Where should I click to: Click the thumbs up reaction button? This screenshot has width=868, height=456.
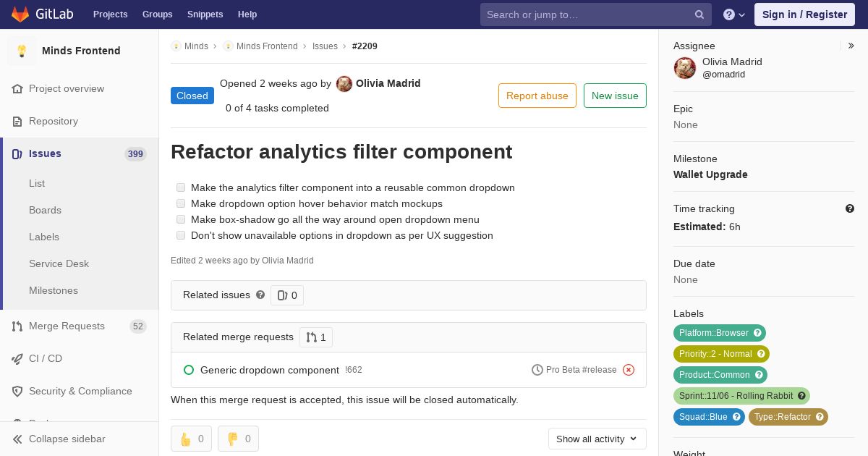(x=191, y=439)
